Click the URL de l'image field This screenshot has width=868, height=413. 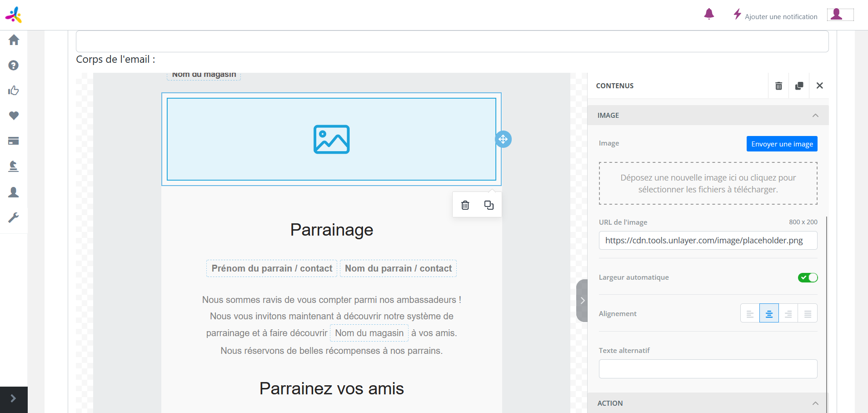[x=708, y=241]
